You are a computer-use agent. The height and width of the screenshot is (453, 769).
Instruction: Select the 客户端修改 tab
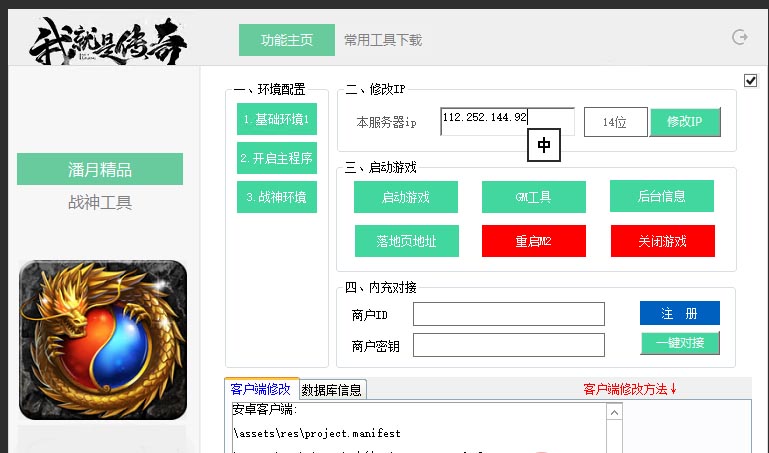[x=261, y=389]
